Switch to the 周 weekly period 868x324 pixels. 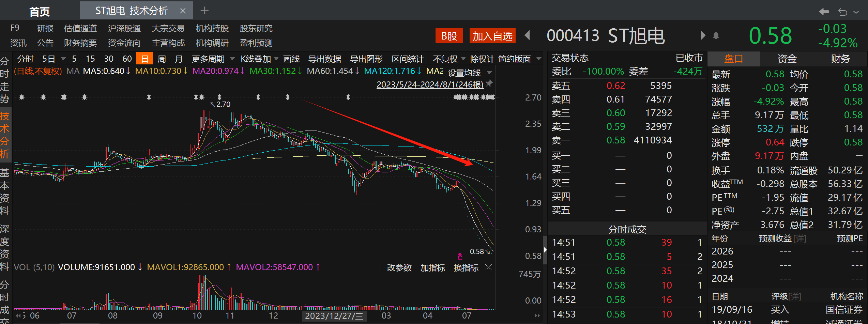(x=162, y=59)
